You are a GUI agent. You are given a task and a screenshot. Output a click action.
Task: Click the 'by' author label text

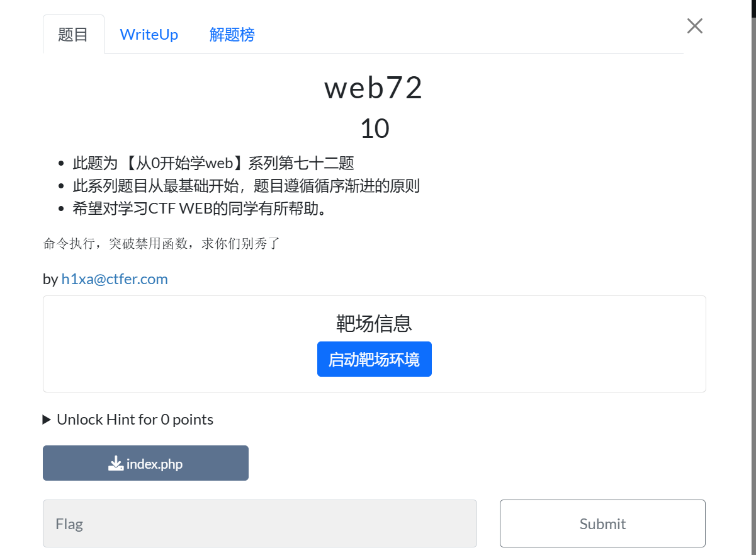coord(50,279)
